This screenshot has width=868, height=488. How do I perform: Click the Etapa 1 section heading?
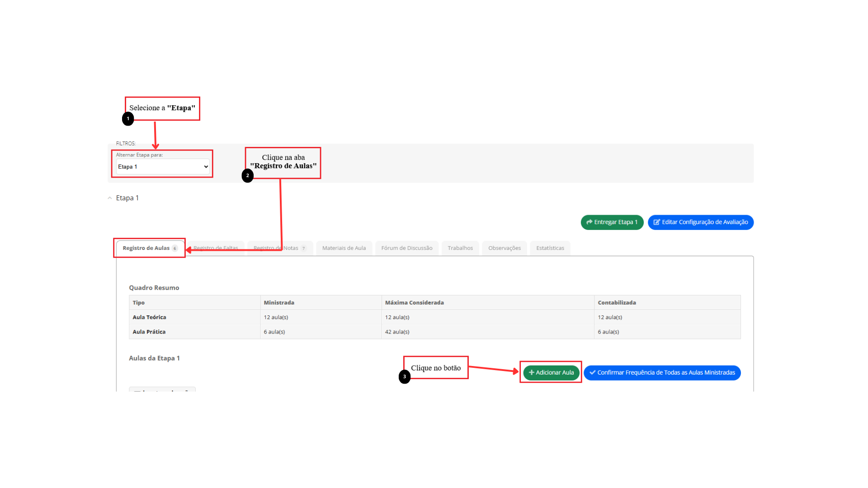[127, 198]
